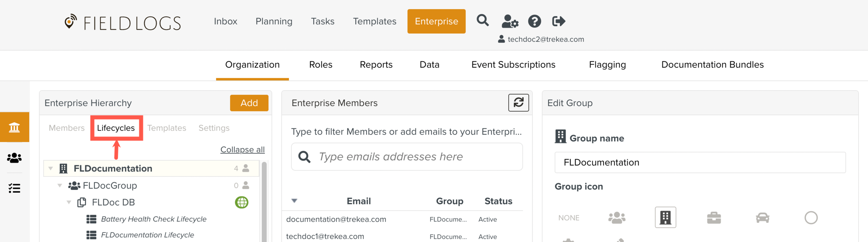868x242 pixels.
Task: Click the search magnifier icon in header
Action: (483, 21)
